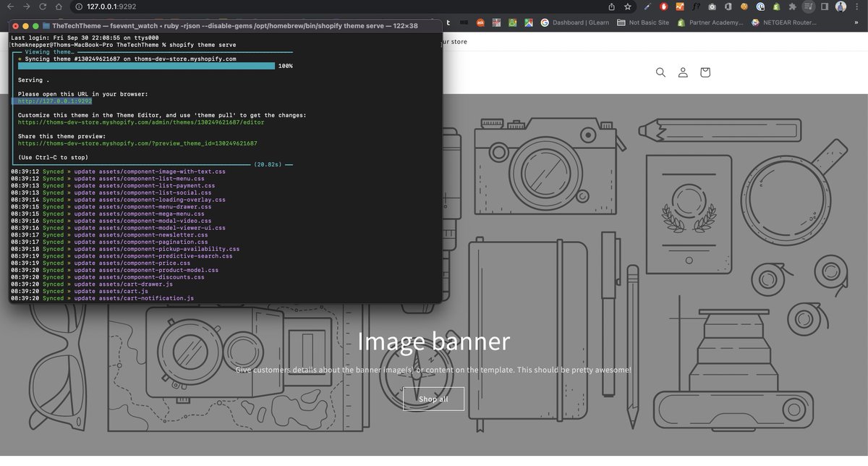Open the media control playlist icon
868x466 pixels.
pos(809,7)
